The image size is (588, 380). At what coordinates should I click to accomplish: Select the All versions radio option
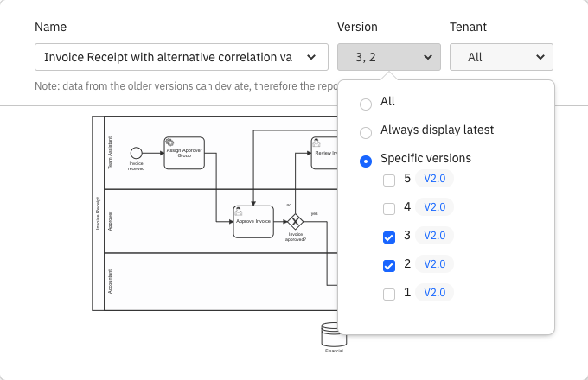click(x=366, y=103)
